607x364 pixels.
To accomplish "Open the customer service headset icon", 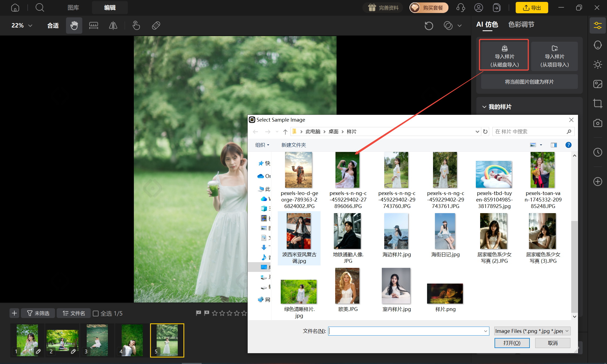I will (x=461, y=8).
